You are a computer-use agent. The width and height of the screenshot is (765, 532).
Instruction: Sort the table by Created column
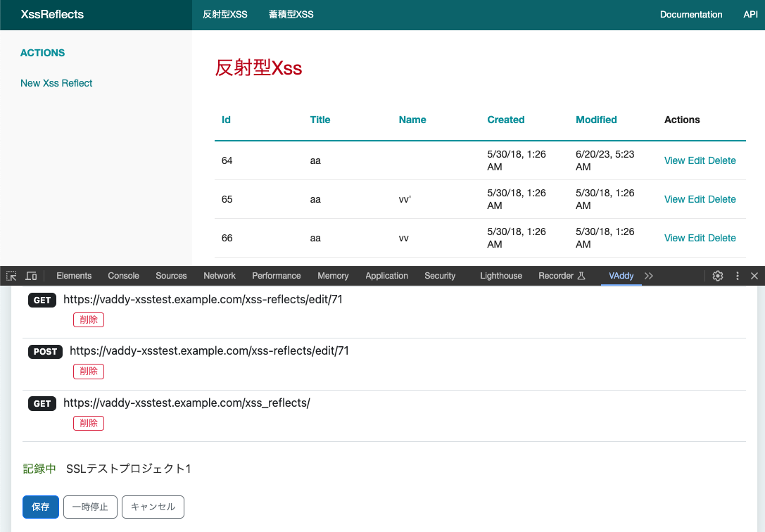506,120
